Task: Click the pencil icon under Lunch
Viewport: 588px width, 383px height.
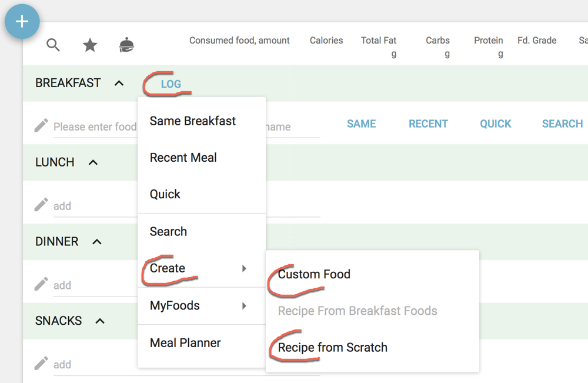Action: click(41, 205)
